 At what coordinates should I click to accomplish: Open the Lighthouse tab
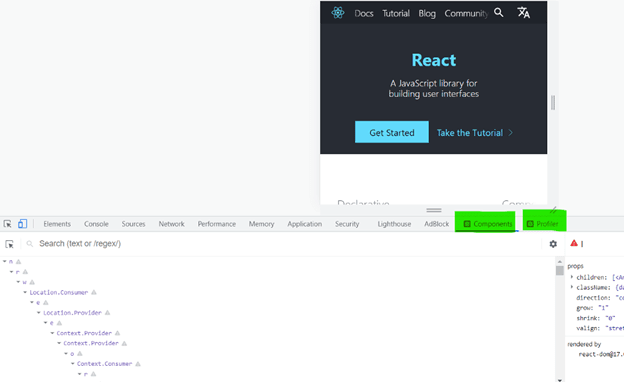[x=394, y=224]
